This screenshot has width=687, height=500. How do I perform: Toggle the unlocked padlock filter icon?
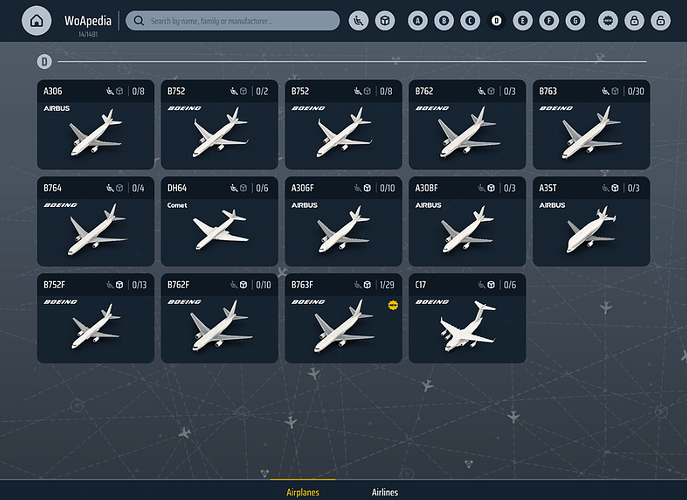tap(660, 20)
